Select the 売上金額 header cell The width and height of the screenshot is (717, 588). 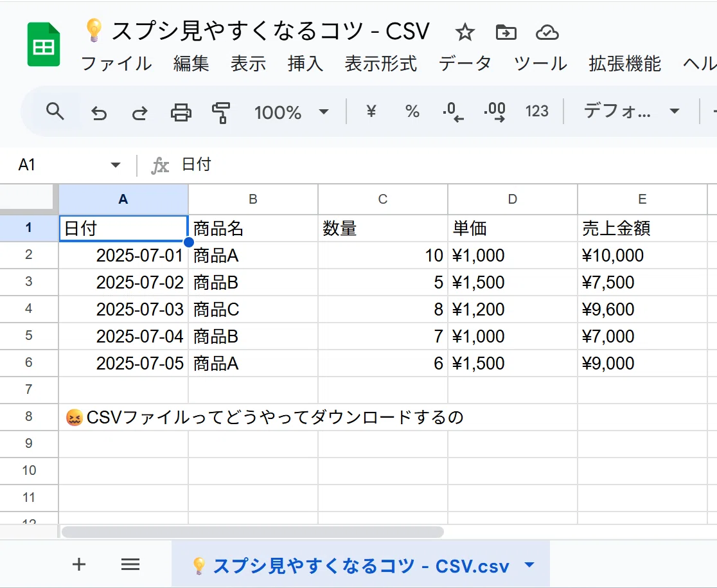tap(642, 228)
